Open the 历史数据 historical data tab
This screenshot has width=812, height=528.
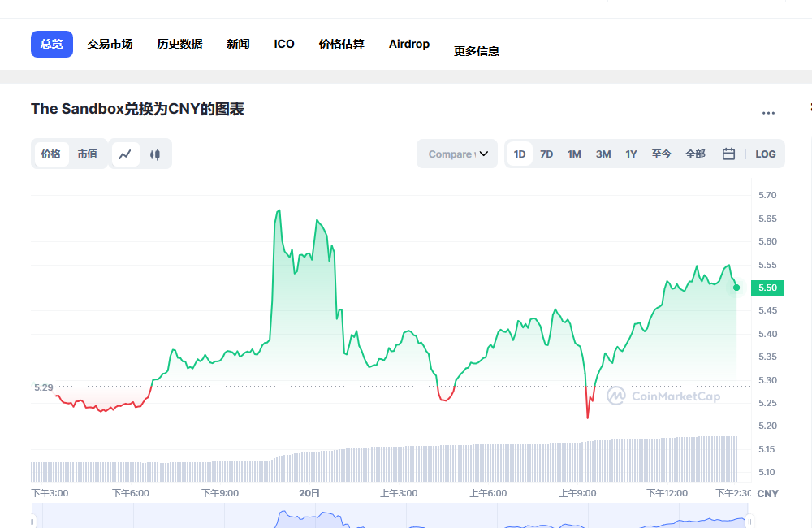tap(179, 44)
